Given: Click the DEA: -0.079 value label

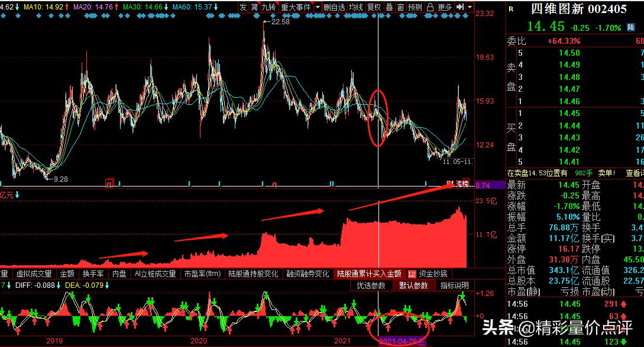Looking at the screenshot, I should pyautogui.click(x=87, y=285).
